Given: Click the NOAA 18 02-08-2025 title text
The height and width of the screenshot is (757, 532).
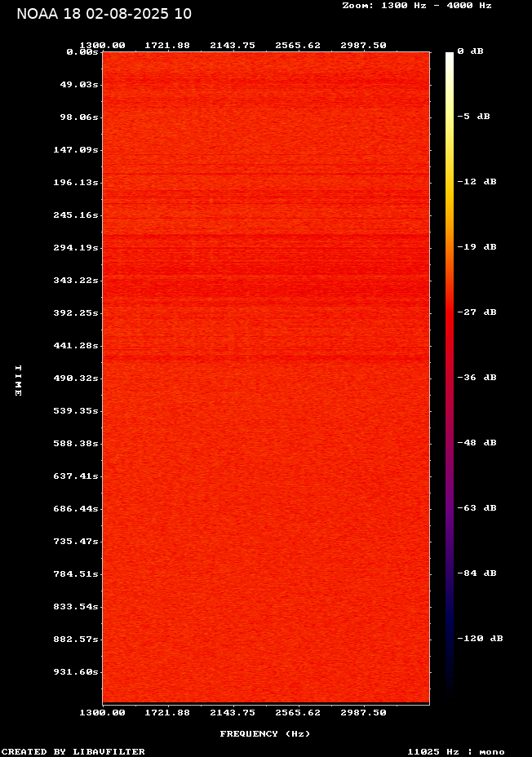Looking at the screenshot, I should click(104, 14).
